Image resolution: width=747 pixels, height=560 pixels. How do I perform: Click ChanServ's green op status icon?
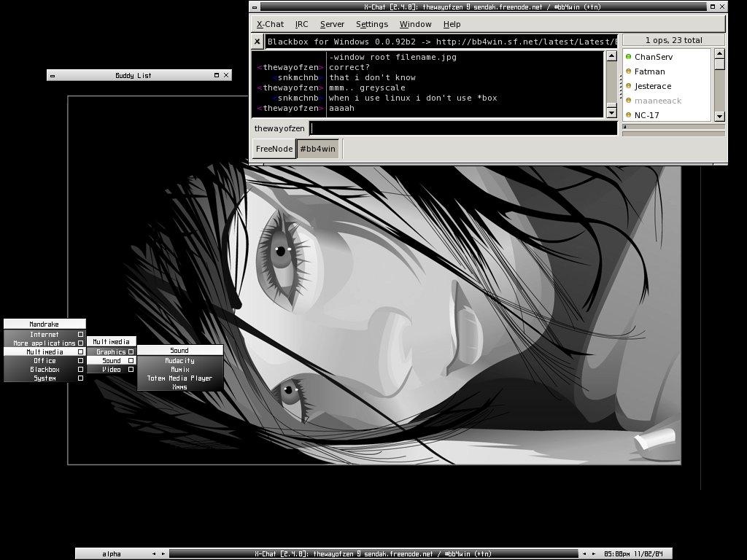[x=628, y=57]
